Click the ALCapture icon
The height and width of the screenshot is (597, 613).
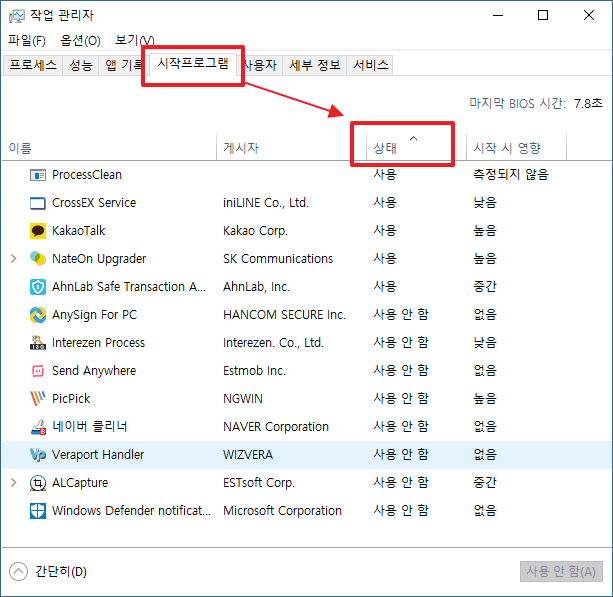pyautogui.click(x=38, y=483)
